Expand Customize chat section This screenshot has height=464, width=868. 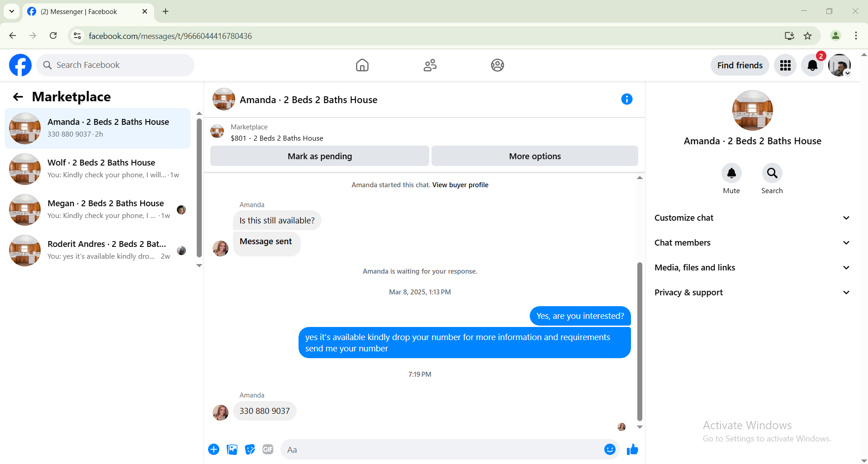click(x=752, y=218)
